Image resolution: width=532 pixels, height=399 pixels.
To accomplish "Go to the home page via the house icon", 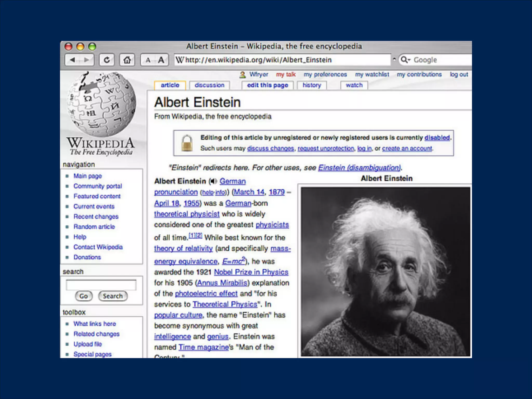I will click(x=127, y=60).
